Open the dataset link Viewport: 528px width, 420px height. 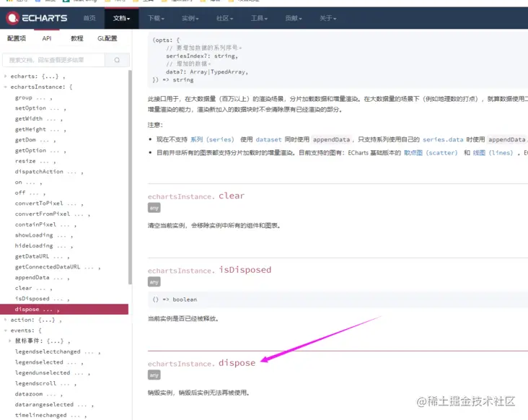point(268,139)
